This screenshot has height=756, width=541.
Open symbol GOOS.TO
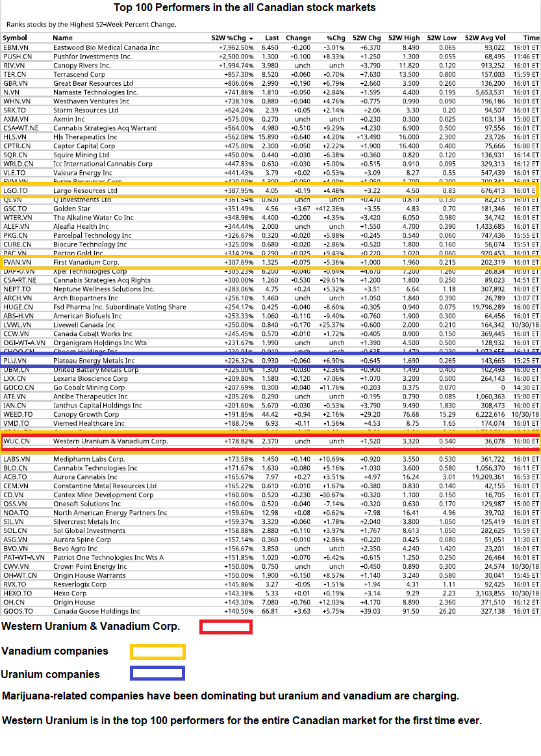coord(18,611)
